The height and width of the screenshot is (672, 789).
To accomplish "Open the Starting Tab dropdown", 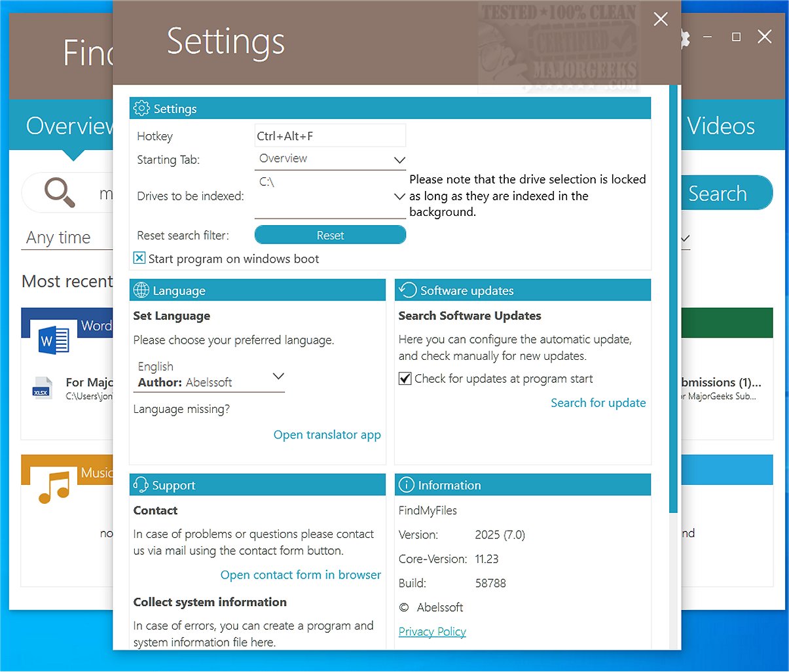I will (330, 159).
